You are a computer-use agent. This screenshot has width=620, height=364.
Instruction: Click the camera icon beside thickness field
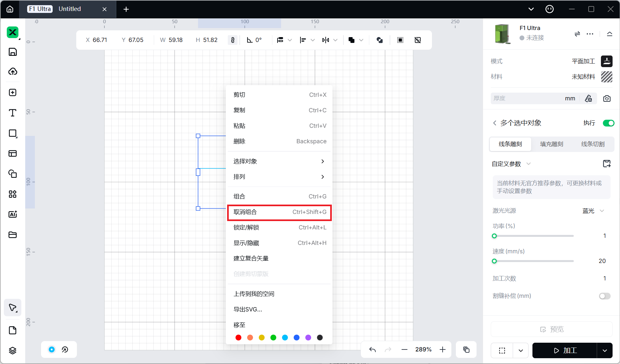(x=607, y=98)
